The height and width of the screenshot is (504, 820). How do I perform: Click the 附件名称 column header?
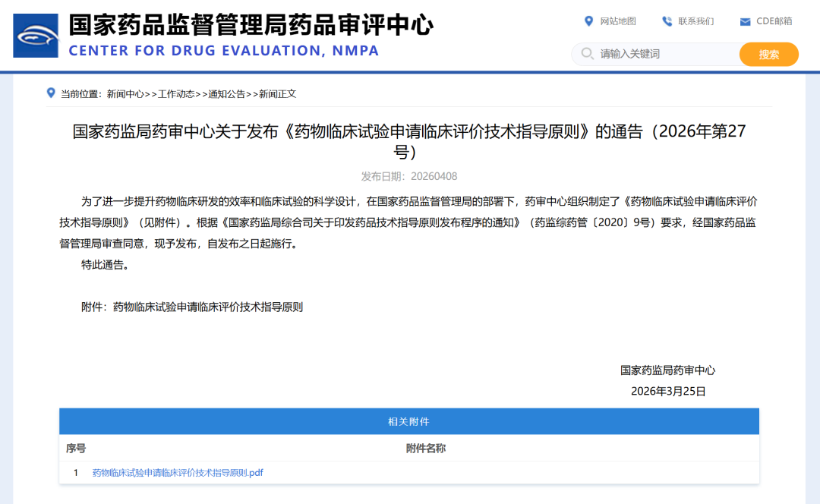[425, 449]
